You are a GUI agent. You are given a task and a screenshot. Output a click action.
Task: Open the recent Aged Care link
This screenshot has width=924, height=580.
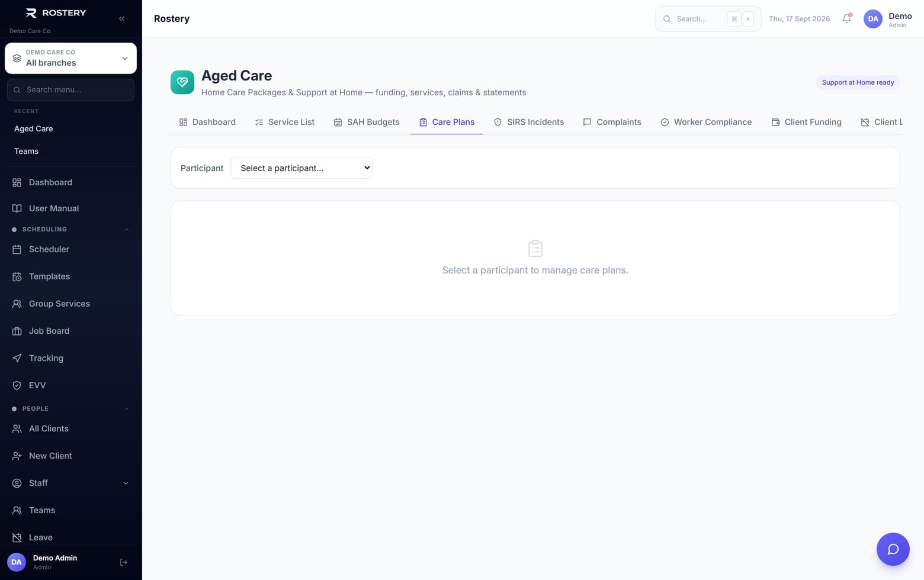[x=34, y=128]
